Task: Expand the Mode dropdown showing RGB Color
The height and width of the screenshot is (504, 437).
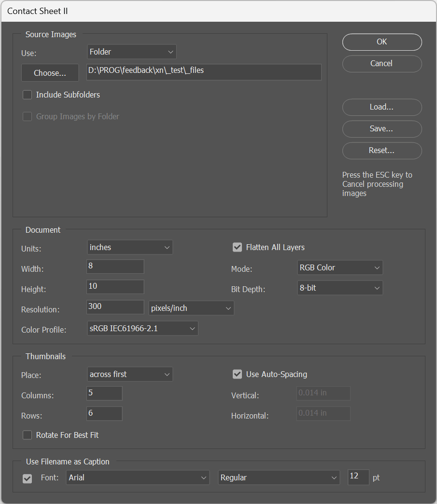Action: coord(339,267)
